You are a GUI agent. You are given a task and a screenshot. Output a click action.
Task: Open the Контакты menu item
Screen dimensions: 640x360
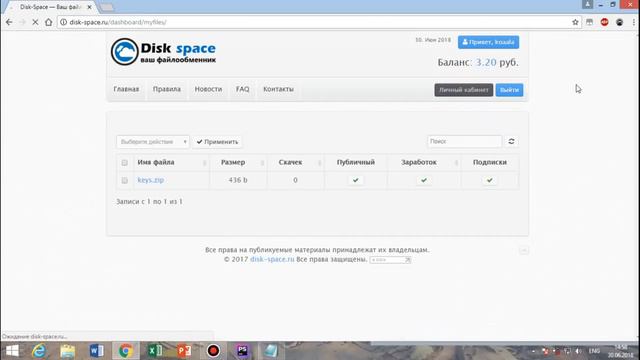[278, 89]
